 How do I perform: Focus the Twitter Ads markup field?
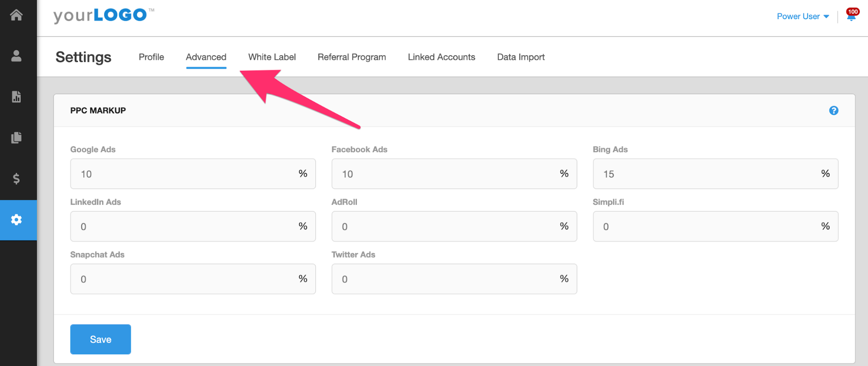(454, 279)
